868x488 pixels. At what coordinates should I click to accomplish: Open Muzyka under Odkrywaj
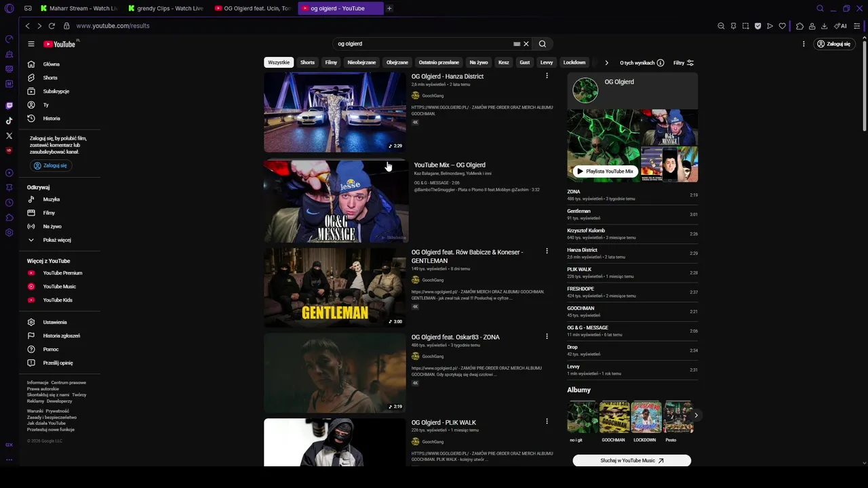coord(60,199)
